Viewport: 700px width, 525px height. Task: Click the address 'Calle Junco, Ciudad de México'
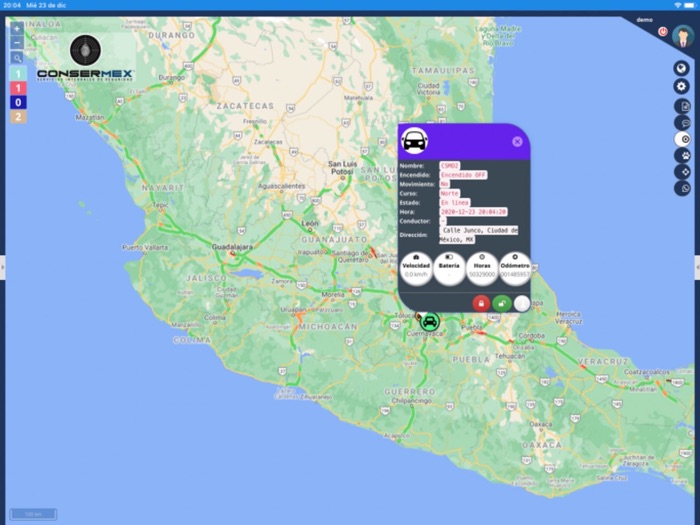pos(479,235)
